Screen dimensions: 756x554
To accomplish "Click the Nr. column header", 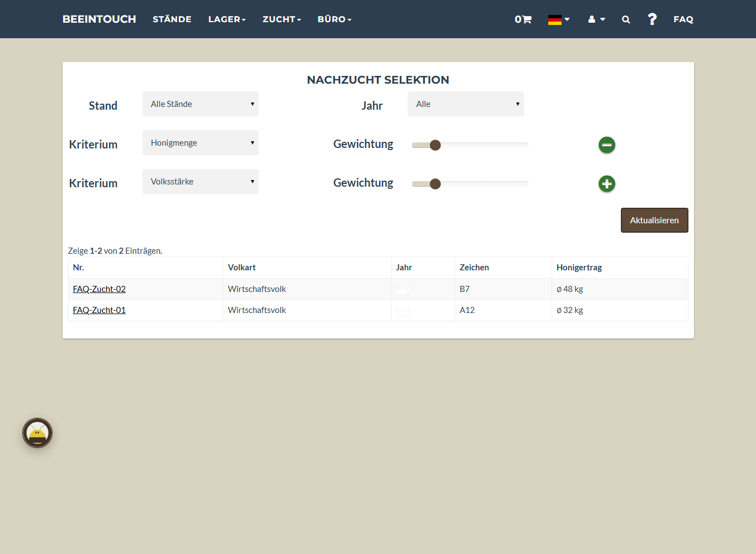I will [x=79, y=268].
